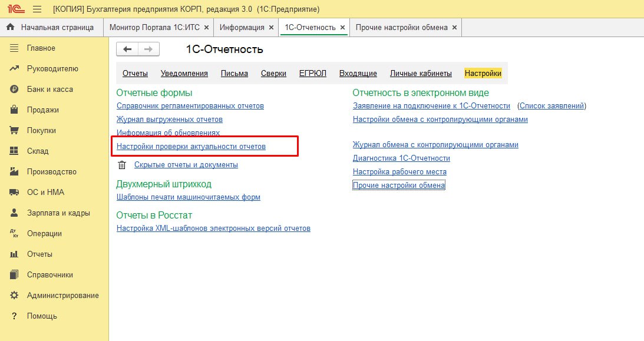This screenshot has height=341, width=644.
Task: Select the ЕГРЮЛ tab
Action: click(x=312, y=74)
